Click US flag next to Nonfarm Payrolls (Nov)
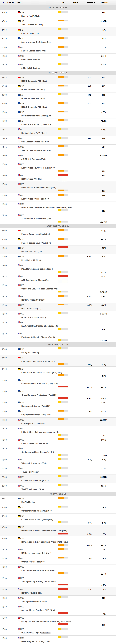 [x=19, y=589]
